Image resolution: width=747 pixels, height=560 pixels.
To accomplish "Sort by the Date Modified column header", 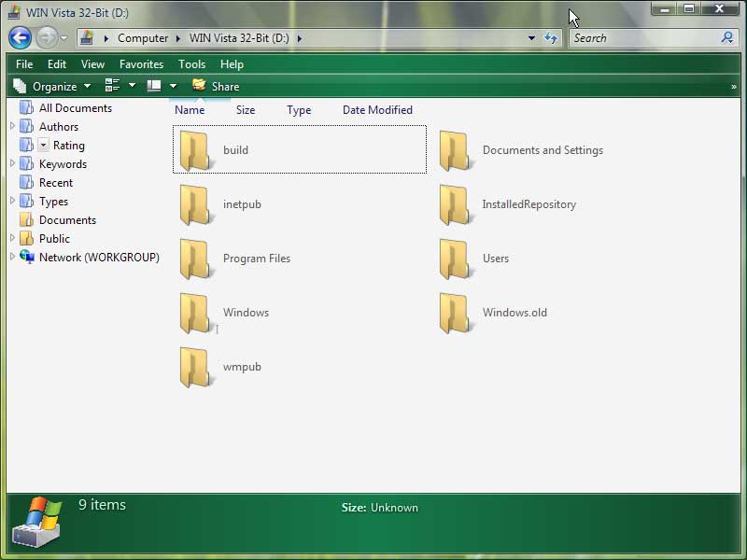I will [377, 110].
